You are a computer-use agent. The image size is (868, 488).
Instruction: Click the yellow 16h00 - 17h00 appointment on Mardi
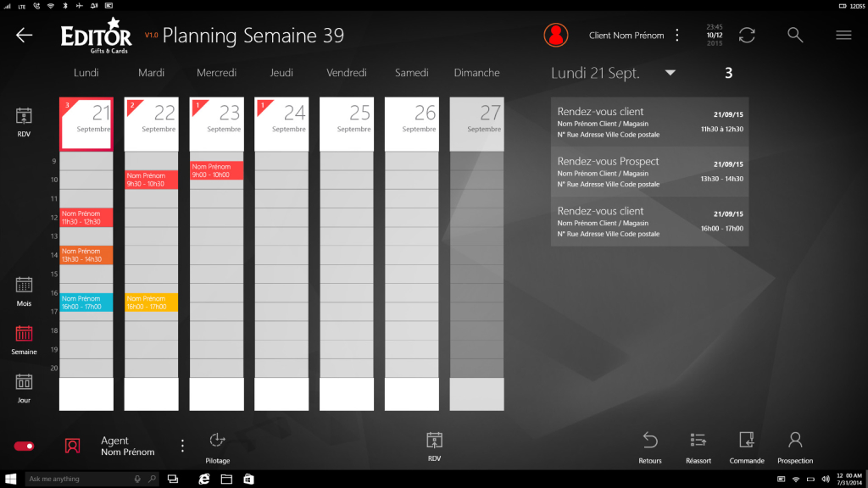[x=151, y=302]
